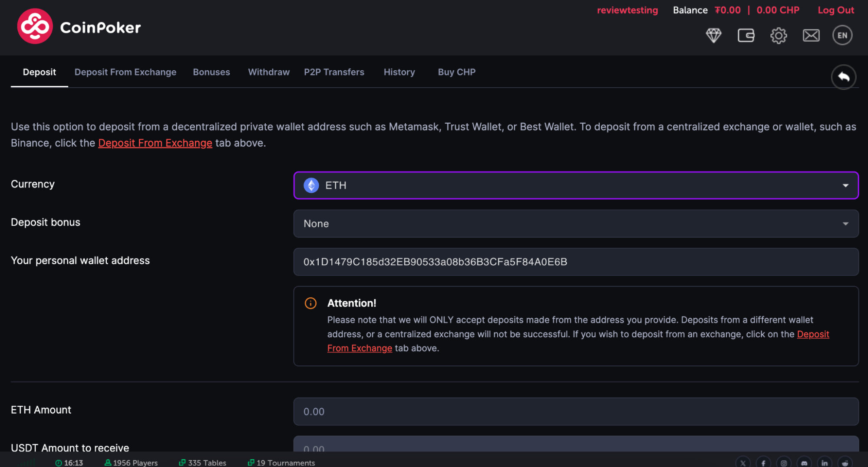The width and height of the screenshot is (868, 467).
Task: Click the icon beside 335 Tables
Action: point(182,463)
